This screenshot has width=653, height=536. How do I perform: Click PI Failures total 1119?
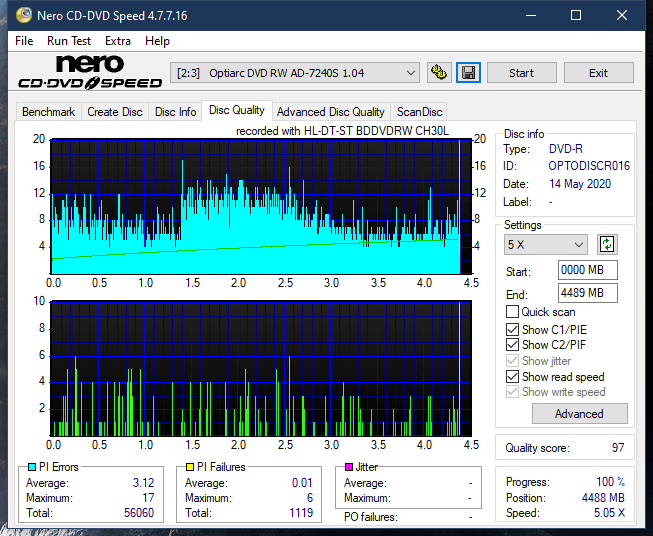coord(301,513)
